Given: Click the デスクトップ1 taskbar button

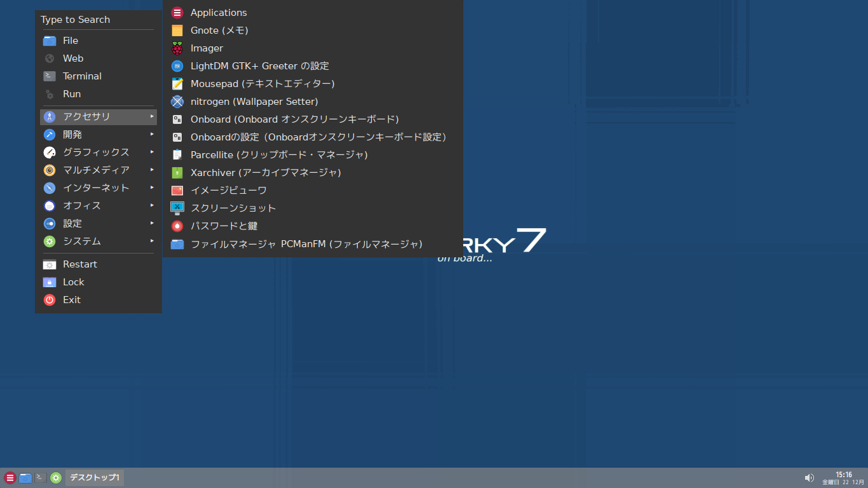Looking at the screenshot, I should pos(95,478).
